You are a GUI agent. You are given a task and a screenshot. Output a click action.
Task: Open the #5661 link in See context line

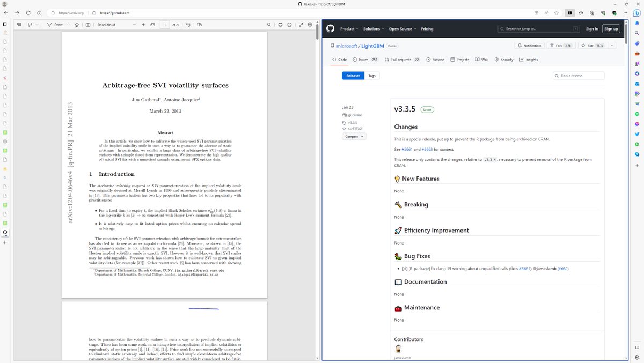[x=407, y=149]
